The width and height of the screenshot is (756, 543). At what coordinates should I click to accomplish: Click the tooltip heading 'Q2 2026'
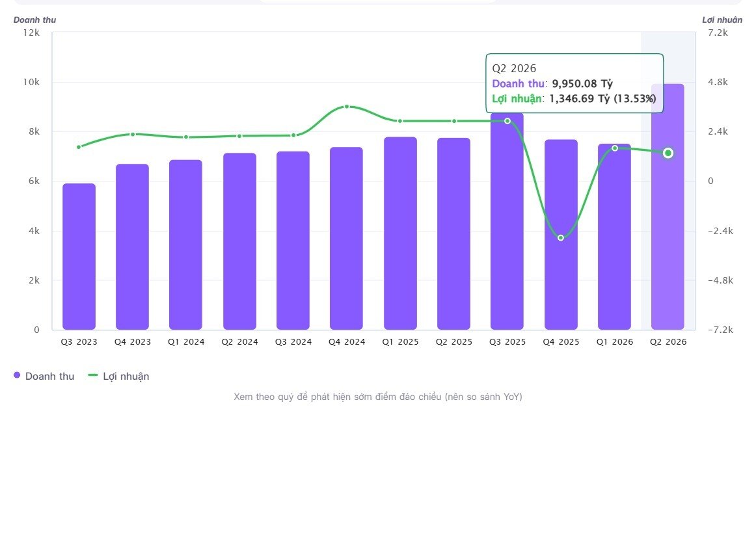tap(514, 68)
